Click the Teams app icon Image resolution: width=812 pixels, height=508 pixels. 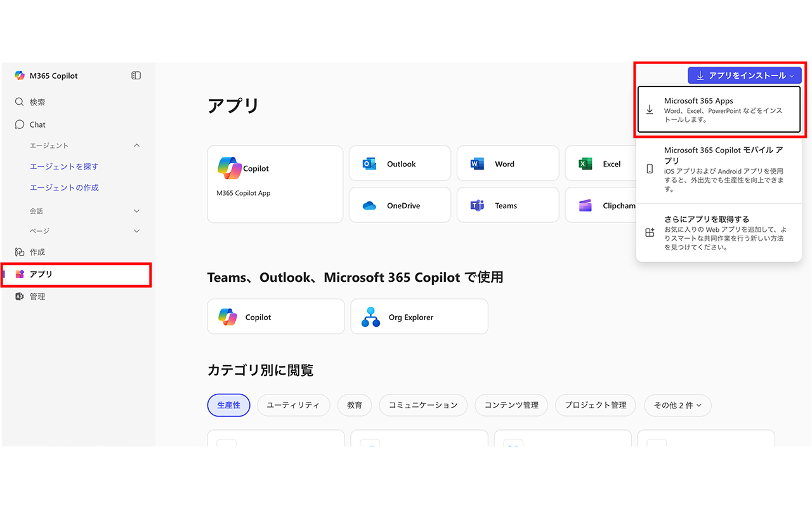477,206
